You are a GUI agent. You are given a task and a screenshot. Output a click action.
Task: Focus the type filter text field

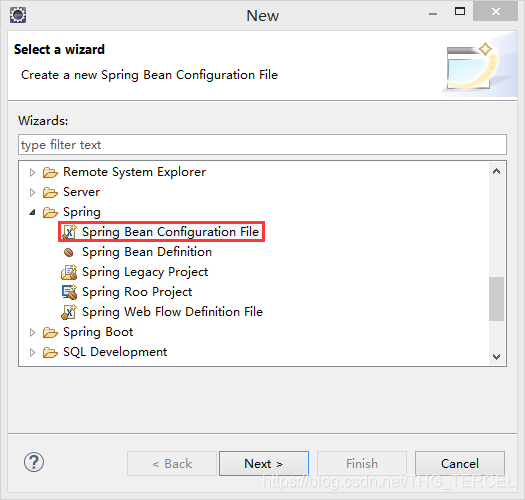262,145
